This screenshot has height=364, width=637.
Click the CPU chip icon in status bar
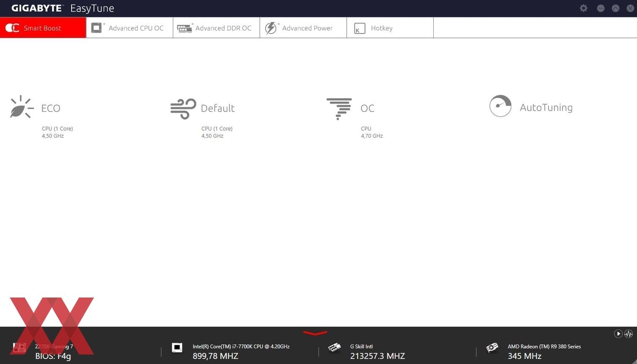coord(177,348)
